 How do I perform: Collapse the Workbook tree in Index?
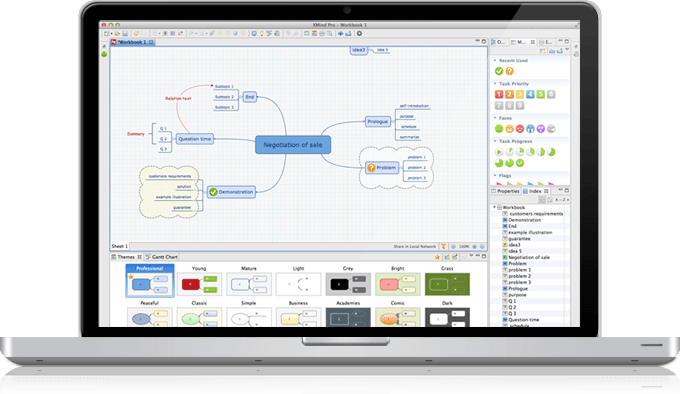494,208
